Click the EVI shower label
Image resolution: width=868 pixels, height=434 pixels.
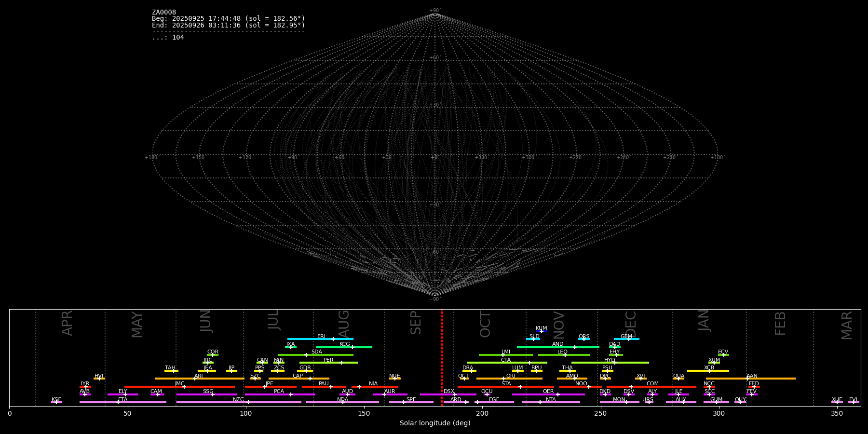click(854, 400)
